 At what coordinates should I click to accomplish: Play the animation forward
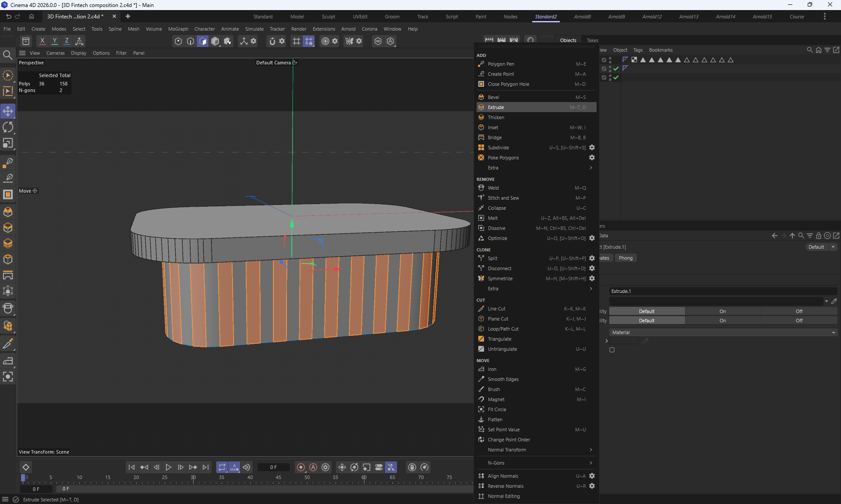point(168,467)
